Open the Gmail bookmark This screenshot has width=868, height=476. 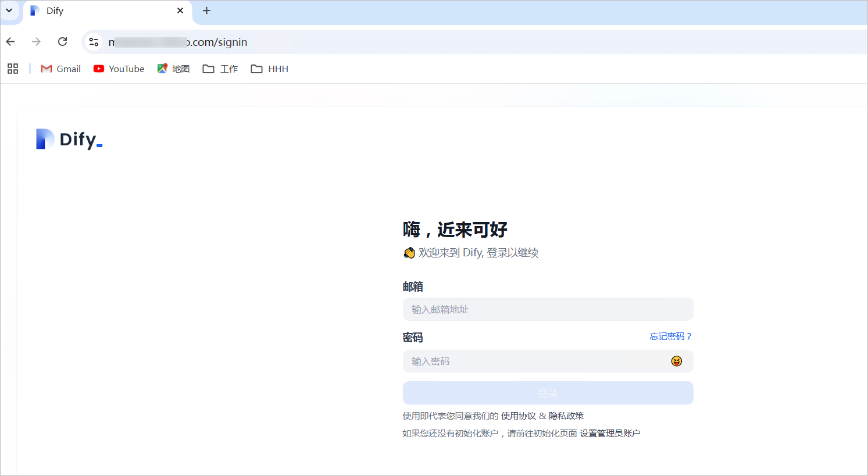point(60,69)
